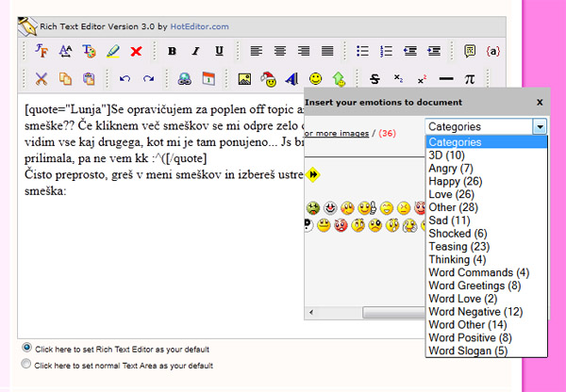Center align the text
Screen dimensions: 566x392
coord(280,51)
